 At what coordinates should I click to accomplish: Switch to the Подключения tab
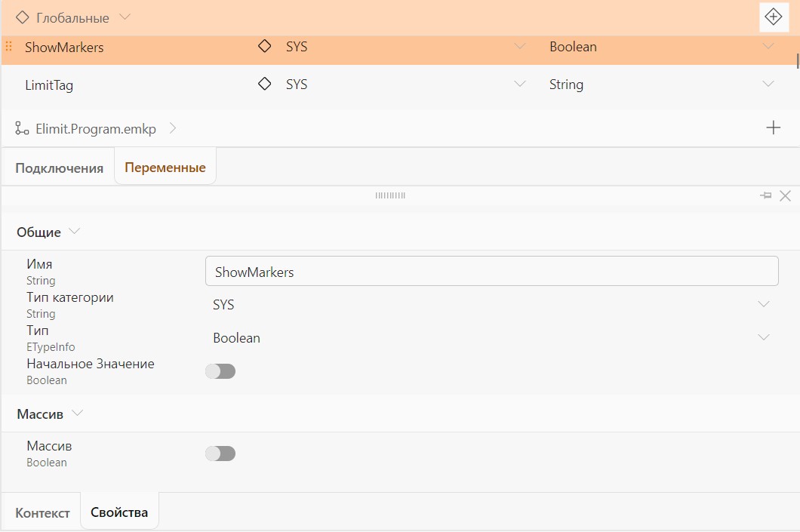coord(59,168)
